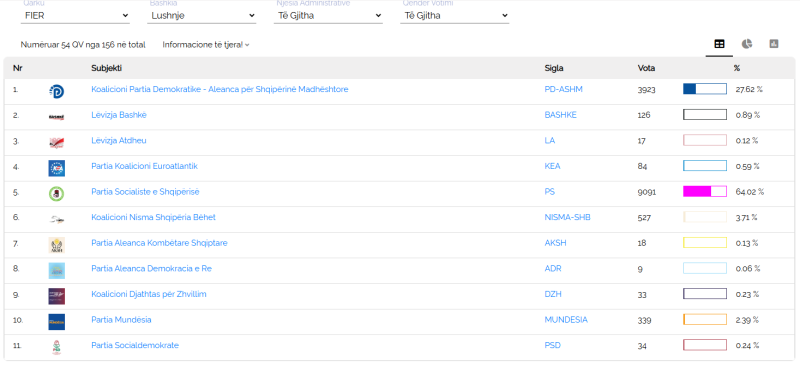Click the Partia Socialiste rose logo
The width and height of the screenshot is (800, 365).
57,194
